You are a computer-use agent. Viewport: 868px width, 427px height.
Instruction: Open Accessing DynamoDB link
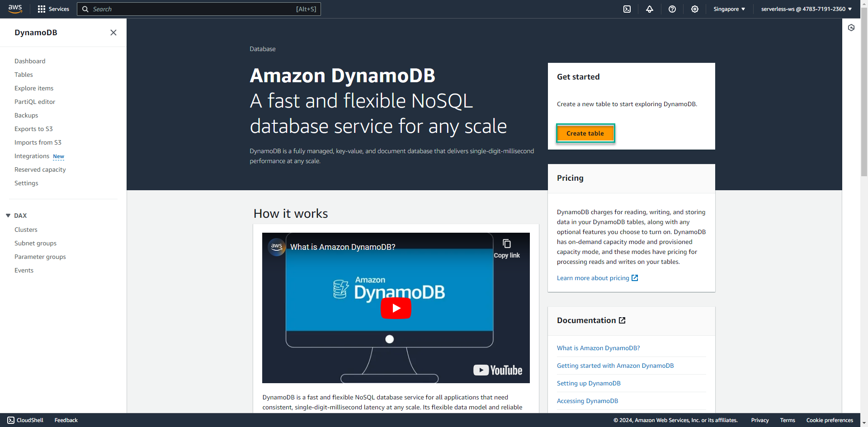[587, 401]
